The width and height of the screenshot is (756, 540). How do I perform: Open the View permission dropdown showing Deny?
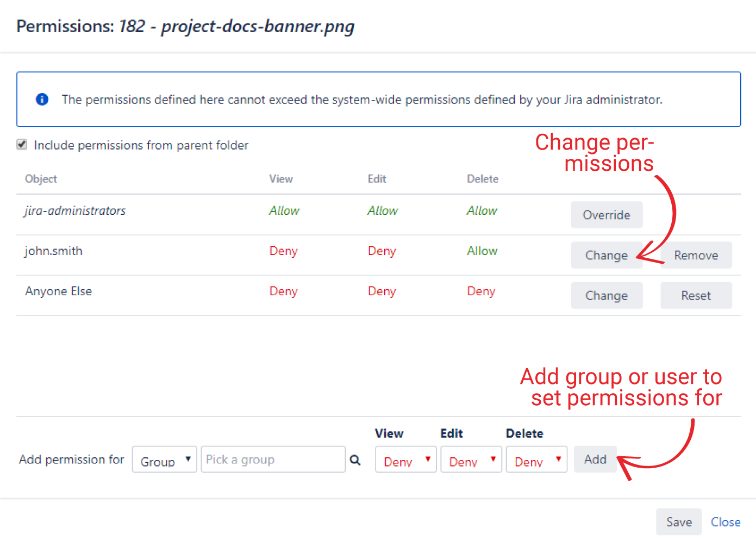coord(405,460)
